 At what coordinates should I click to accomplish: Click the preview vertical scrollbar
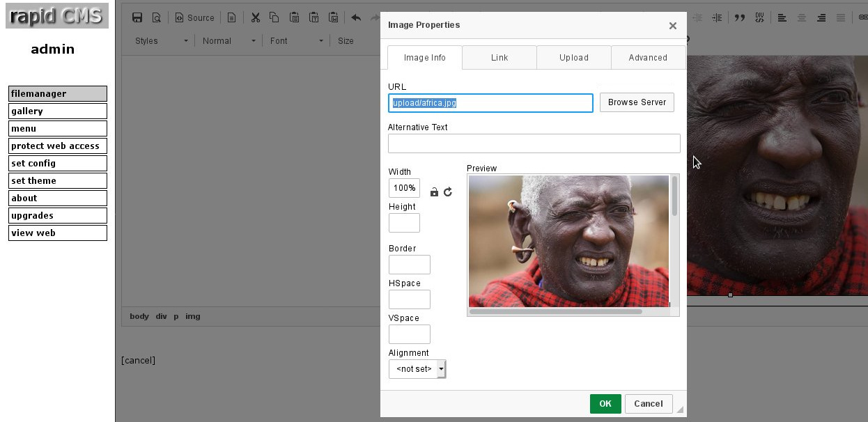click(x=674, y=240)
